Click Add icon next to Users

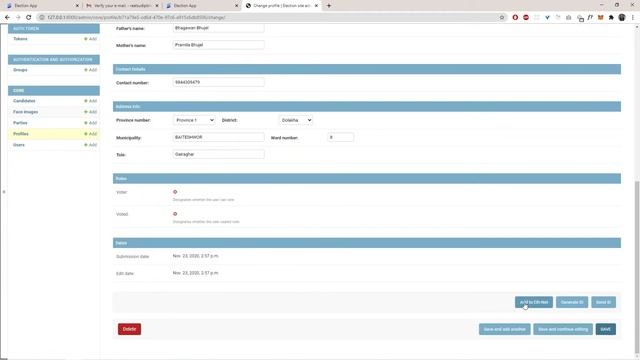point(91,145)
